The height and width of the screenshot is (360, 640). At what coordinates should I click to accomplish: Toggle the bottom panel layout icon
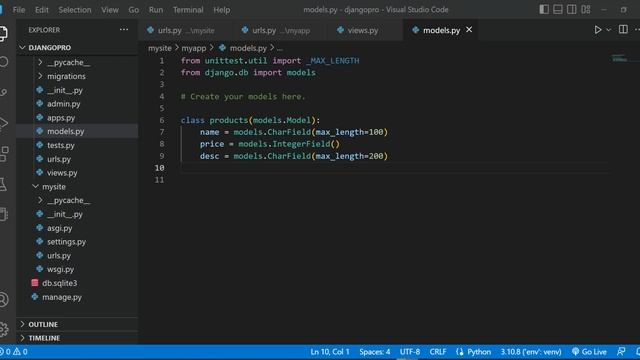558,9
